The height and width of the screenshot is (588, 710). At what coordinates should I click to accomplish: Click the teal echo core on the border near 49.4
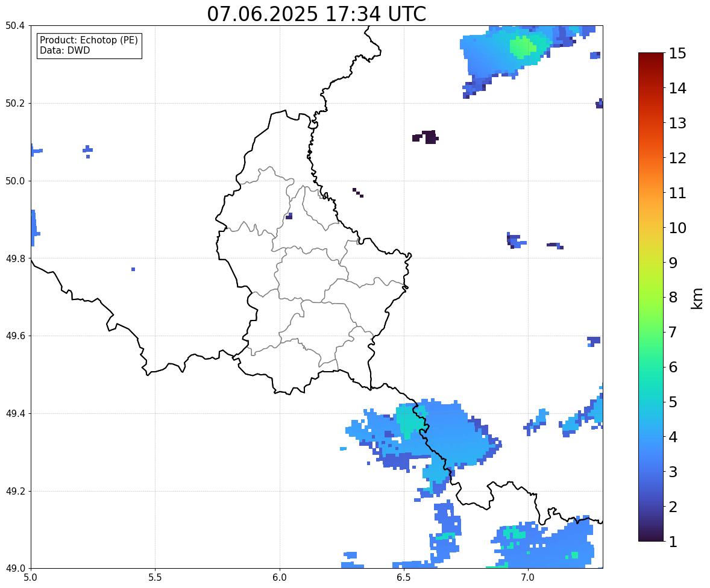coord(410,421)
